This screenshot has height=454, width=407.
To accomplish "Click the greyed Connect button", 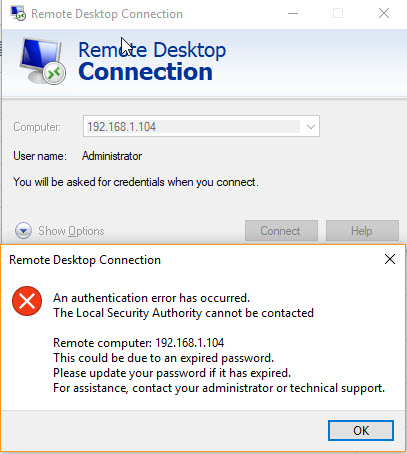I will coord(281,230).
